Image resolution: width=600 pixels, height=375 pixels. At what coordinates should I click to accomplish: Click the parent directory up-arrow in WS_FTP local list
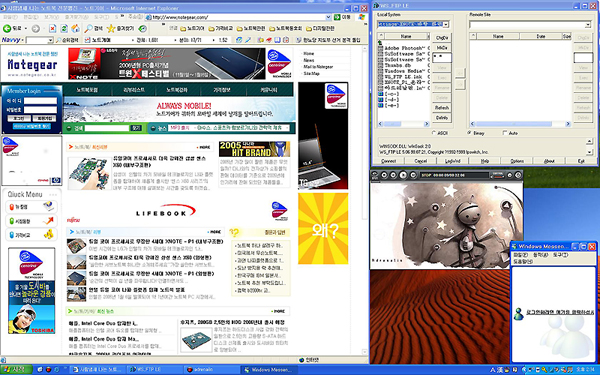pos(380,42)
